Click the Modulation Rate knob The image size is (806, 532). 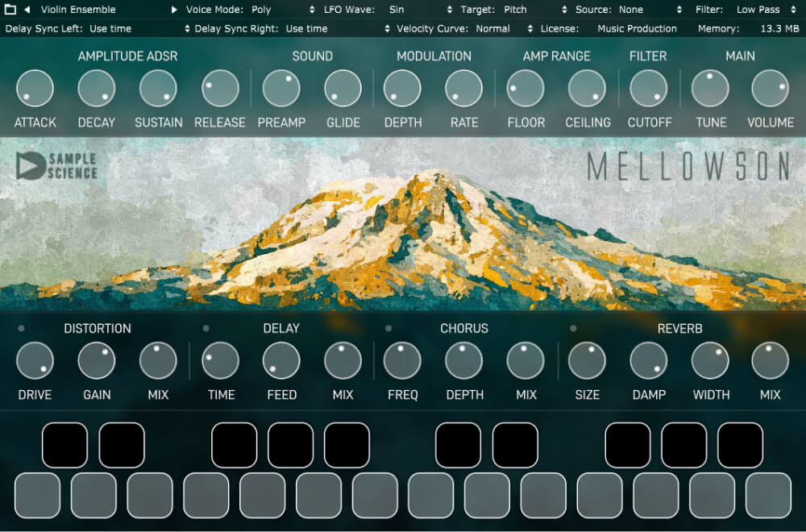pos(463,89)
